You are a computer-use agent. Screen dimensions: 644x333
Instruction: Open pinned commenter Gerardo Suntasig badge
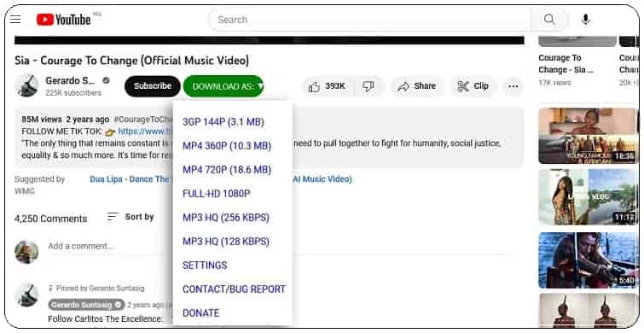(x=86, y=305)
